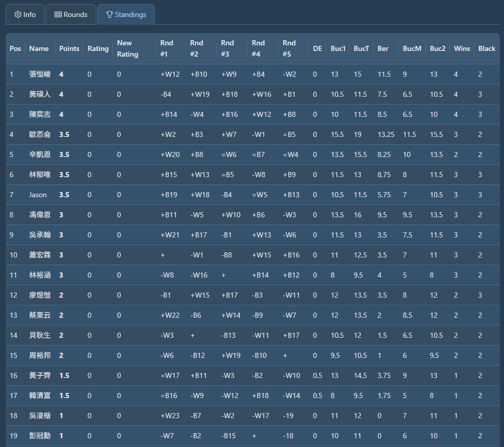Click the +W21 round 1 result
Image resolution: width=504 pixels, height=447 pixels.
pyautogui.click(x=170, y=235)
